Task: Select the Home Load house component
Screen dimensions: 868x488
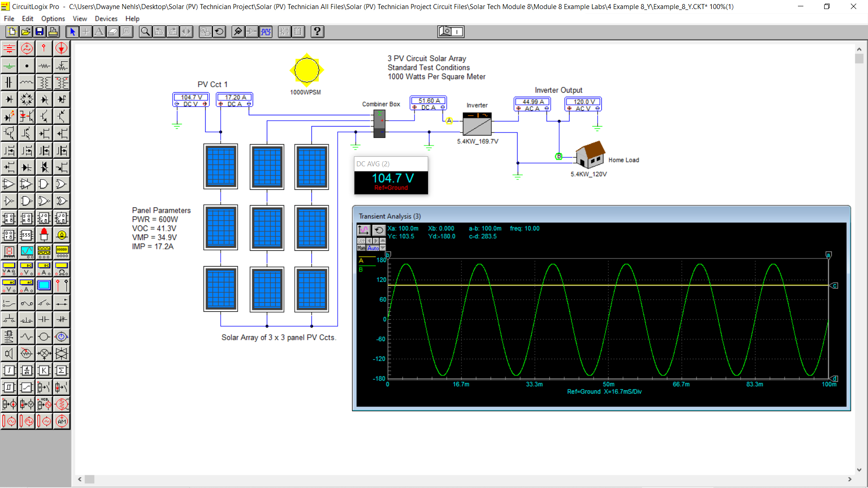Action: [x=590, y=155]
